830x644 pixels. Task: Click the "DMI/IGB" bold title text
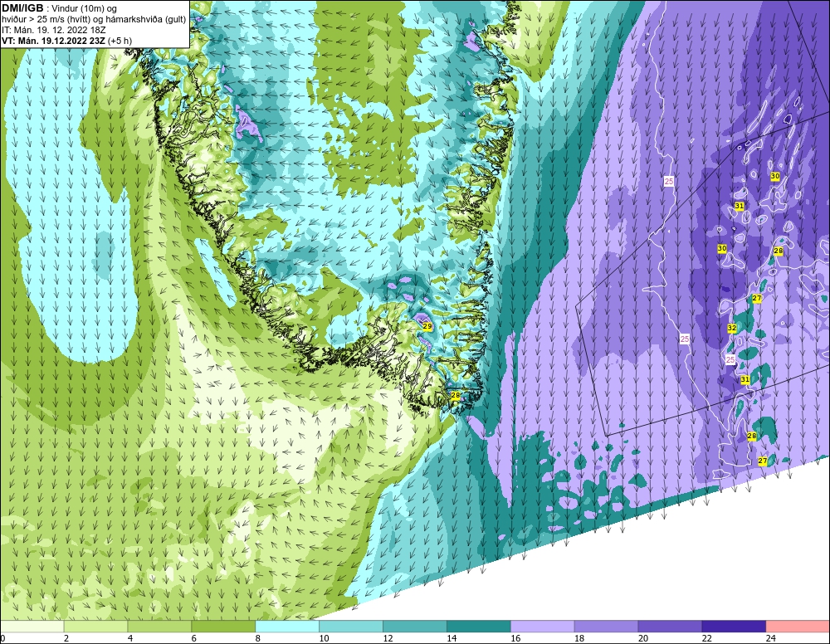pyautogui.click(x=22, y=8)
